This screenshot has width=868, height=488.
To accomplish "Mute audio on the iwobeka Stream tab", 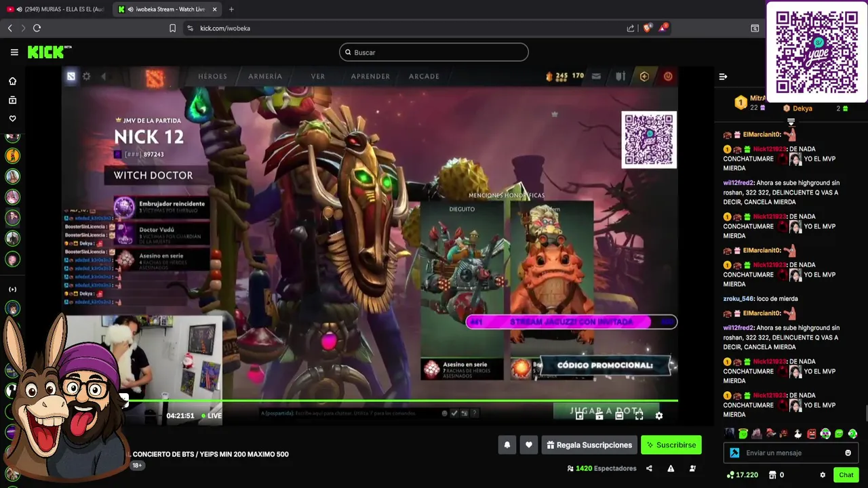I will [x=130, y=9].
